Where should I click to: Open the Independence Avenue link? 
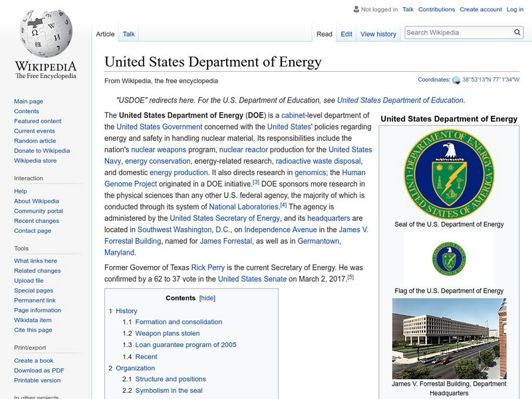tap(281, 229)
